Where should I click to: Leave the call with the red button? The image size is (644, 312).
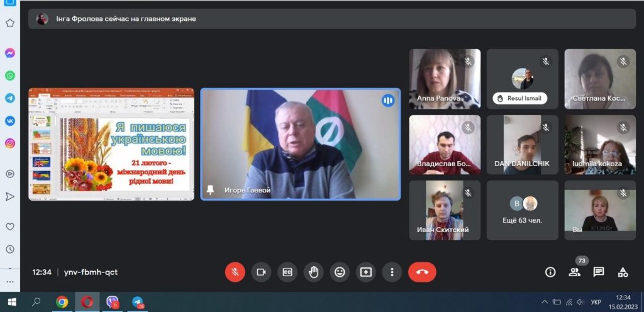coord(422,272)
